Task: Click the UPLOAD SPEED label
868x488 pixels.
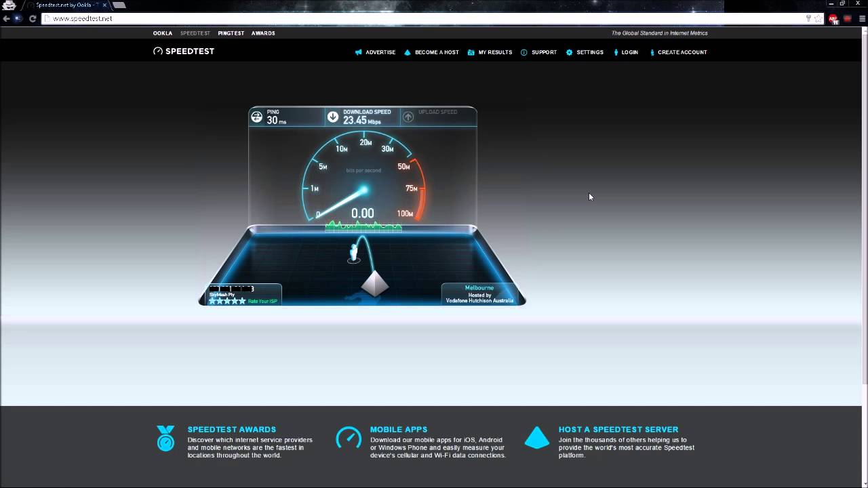Action: pyautogui.click(x=438, y=112)
